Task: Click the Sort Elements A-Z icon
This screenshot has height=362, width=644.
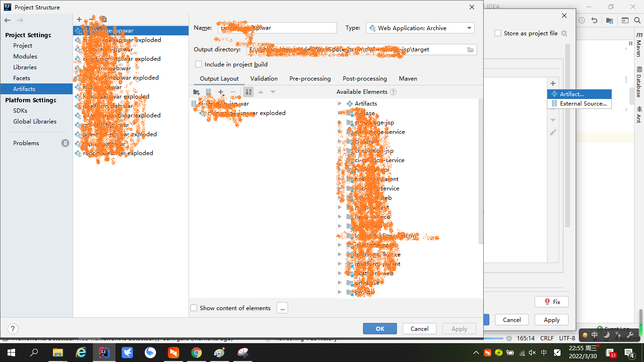Action: tap(248, 92)
